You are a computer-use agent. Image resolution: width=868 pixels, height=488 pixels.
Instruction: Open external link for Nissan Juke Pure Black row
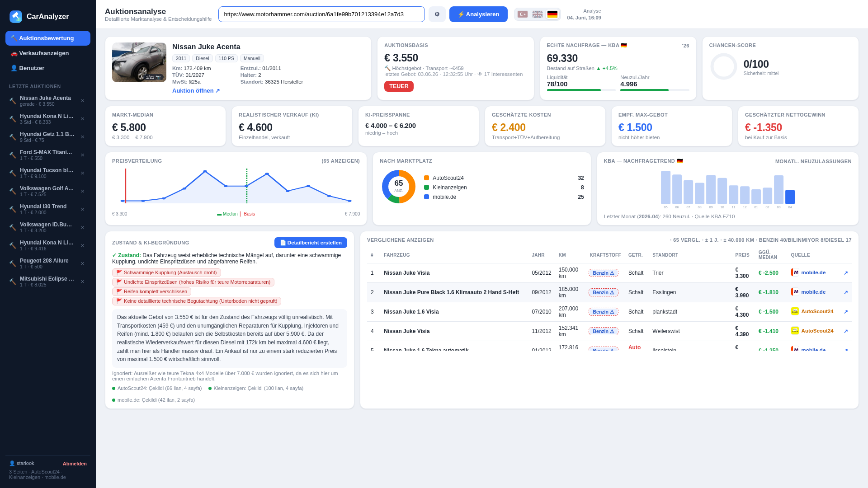click(845, 292)
